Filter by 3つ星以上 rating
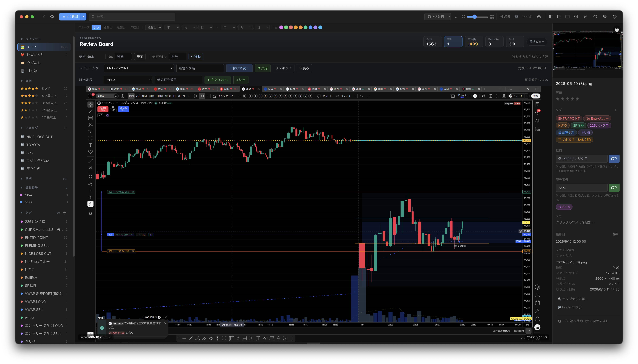 click(44, 103)
